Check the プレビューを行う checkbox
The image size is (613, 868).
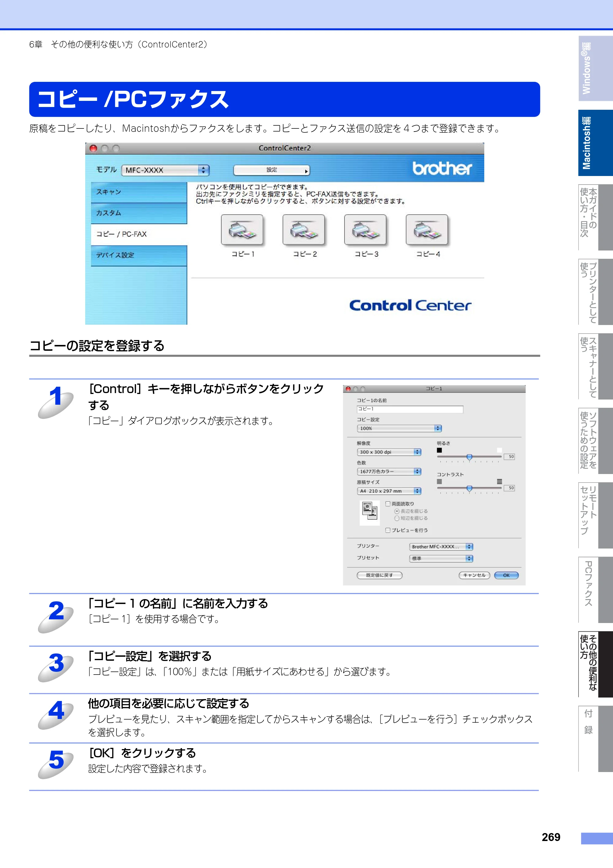point(388,530)
